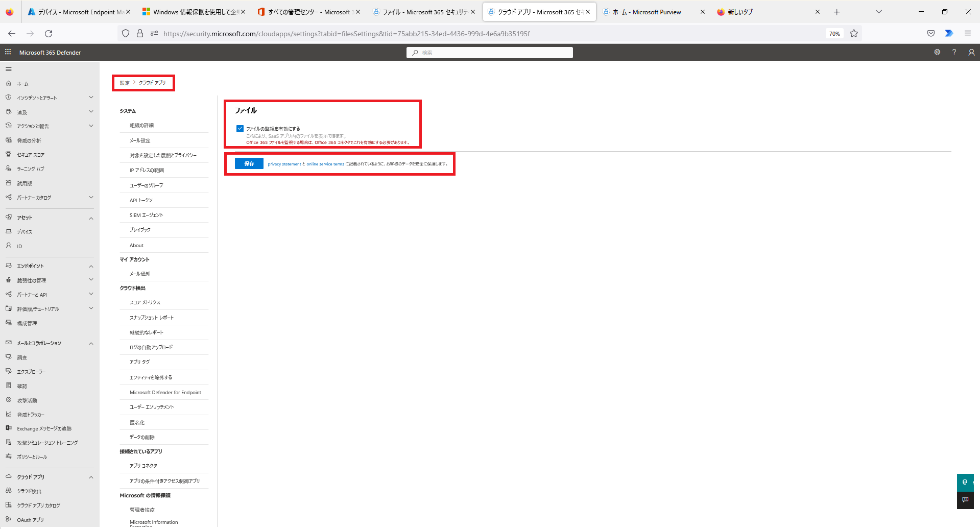
Task: Open a new browser tab with plus button
Action: 836,12
